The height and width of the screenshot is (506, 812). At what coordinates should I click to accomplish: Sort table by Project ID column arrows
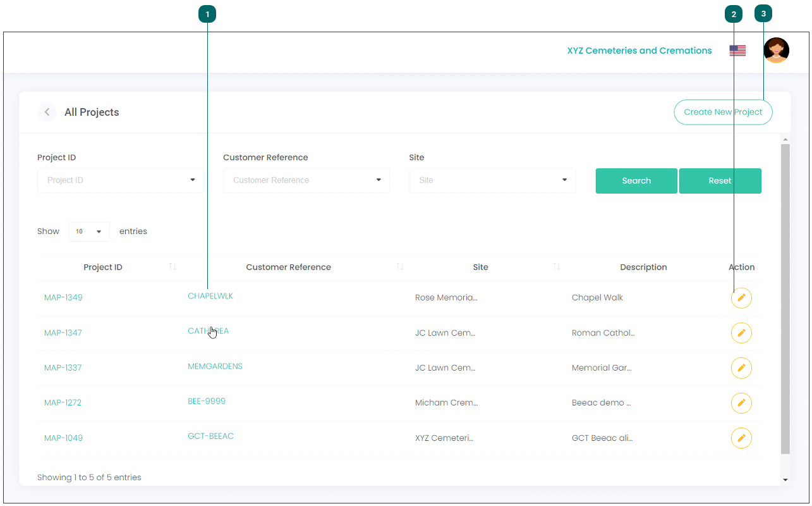[x=173, y=267]
